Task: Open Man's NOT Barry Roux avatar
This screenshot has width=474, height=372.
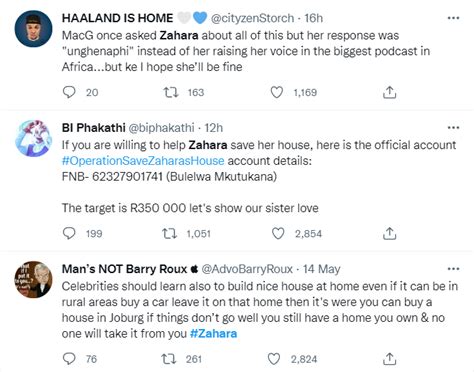Action: click(x=33, y=279)
